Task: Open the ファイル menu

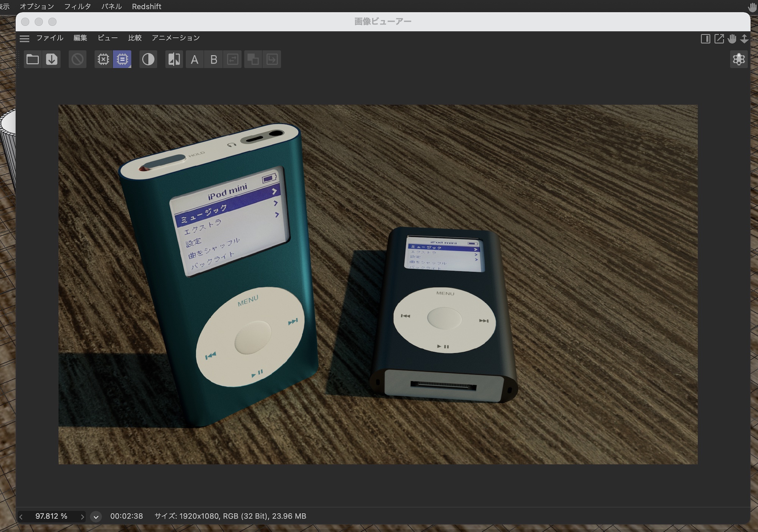Action: coord(50,38)
